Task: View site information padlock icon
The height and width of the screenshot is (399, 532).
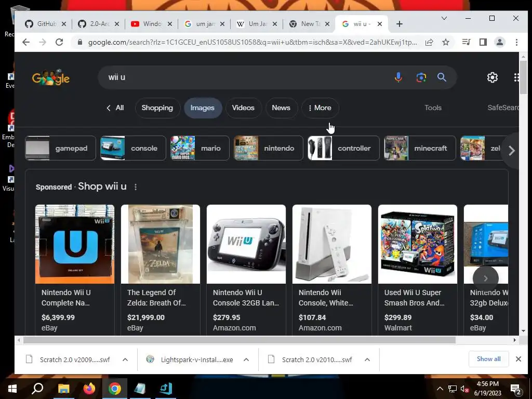Action: coord(80,42)
